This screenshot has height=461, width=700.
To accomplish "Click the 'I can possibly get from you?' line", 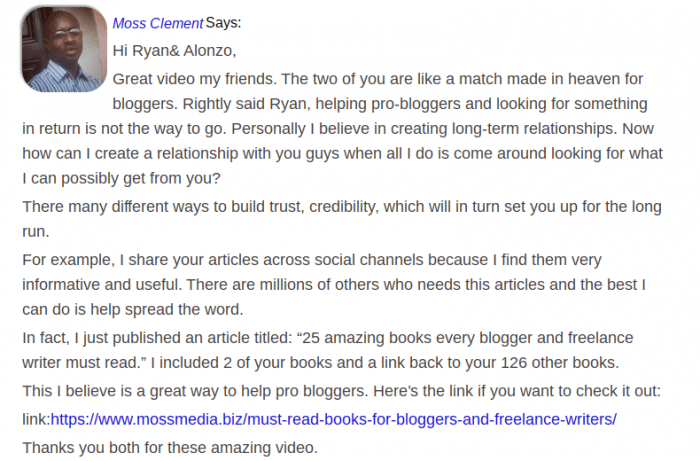I will 121,179.
